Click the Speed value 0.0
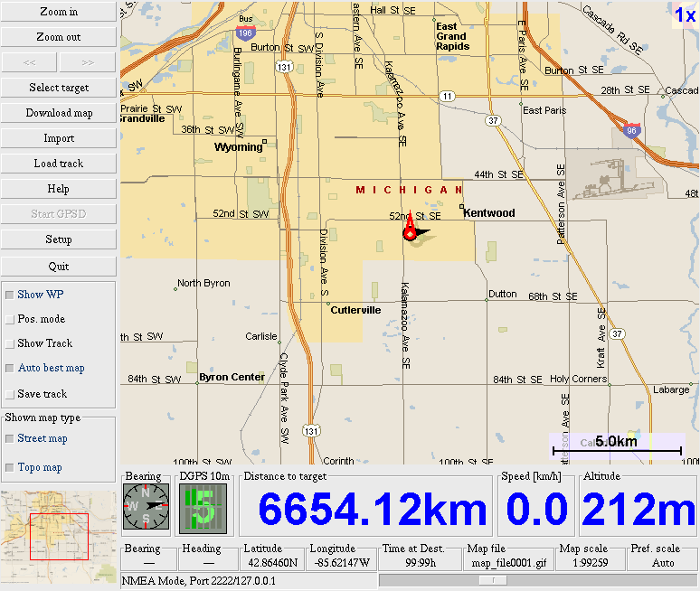The image size is (700, 591). coord(537,510)
